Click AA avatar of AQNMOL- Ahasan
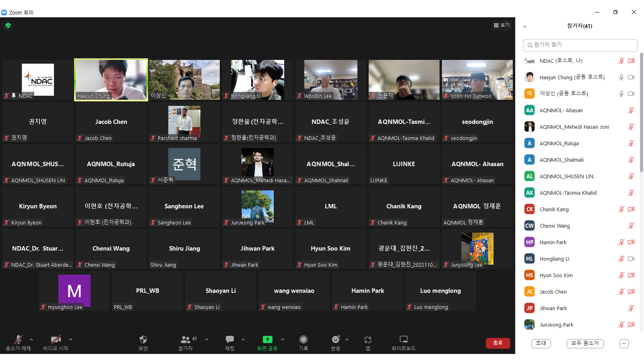This screenshot has height=362, width=644. [x=530, y=110]
